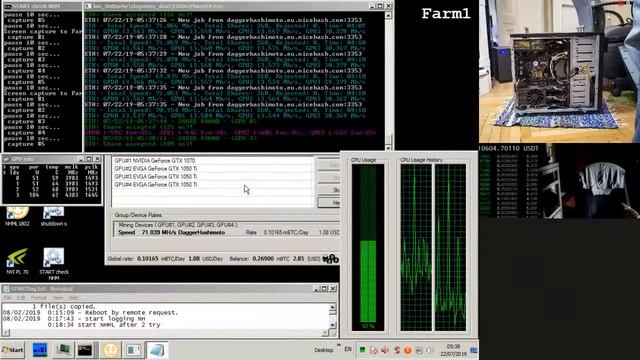Click the ETH miner console scrollbar up arrow

pos(388,16)
